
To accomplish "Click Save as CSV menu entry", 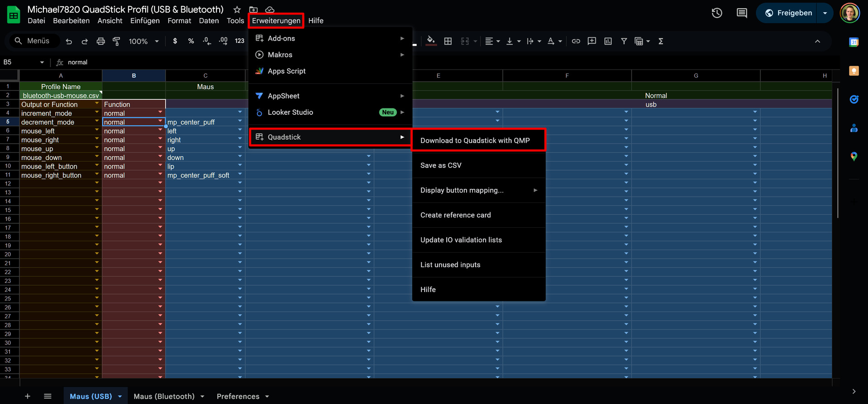I will (x=441, y=165).
